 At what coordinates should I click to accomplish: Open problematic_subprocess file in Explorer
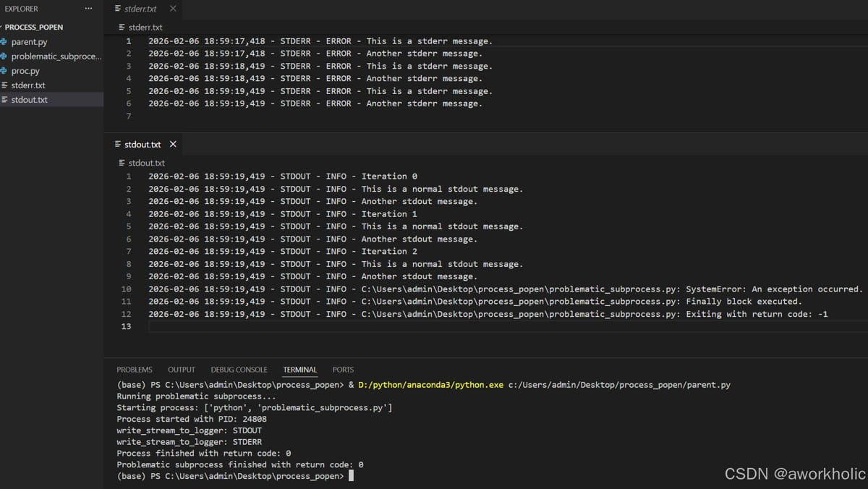point(56,56)
